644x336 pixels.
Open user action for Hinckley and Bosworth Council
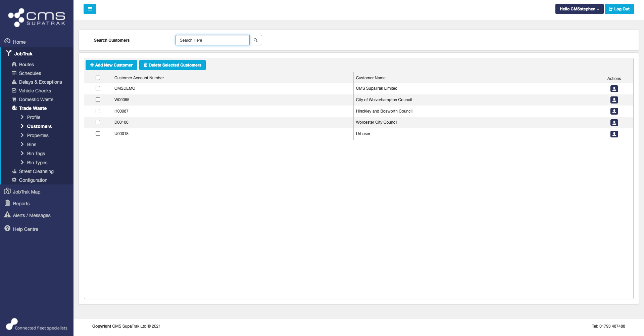click(x=614, y=111)
